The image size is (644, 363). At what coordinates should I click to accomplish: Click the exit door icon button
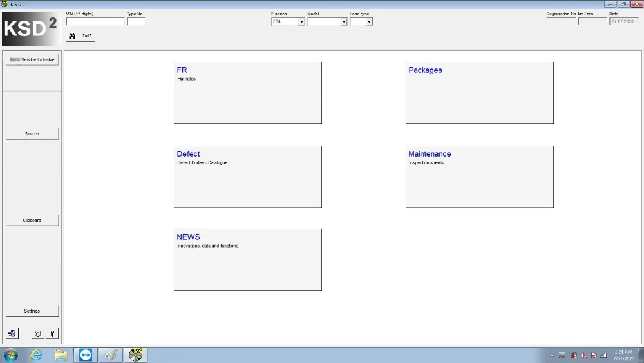point(12,333)
